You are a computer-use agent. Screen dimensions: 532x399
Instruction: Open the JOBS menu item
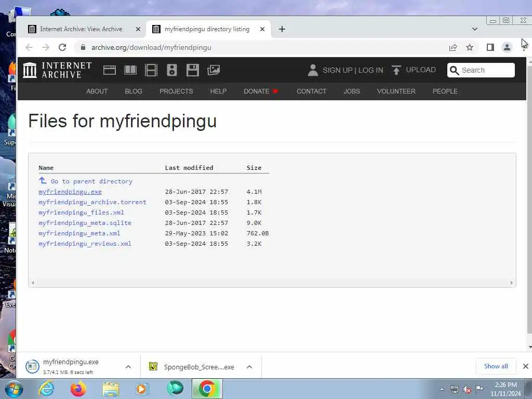[x=352, y=91]
